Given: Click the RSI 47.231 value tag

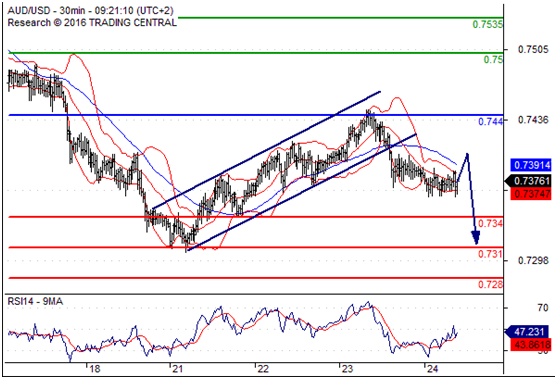Looking at the screenshot, I should 528,332.
